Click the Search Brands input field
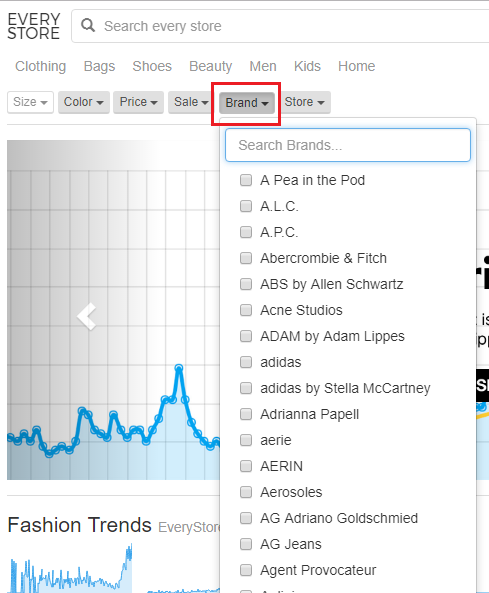This screenshot has height=593, width=489. (348, 145)
